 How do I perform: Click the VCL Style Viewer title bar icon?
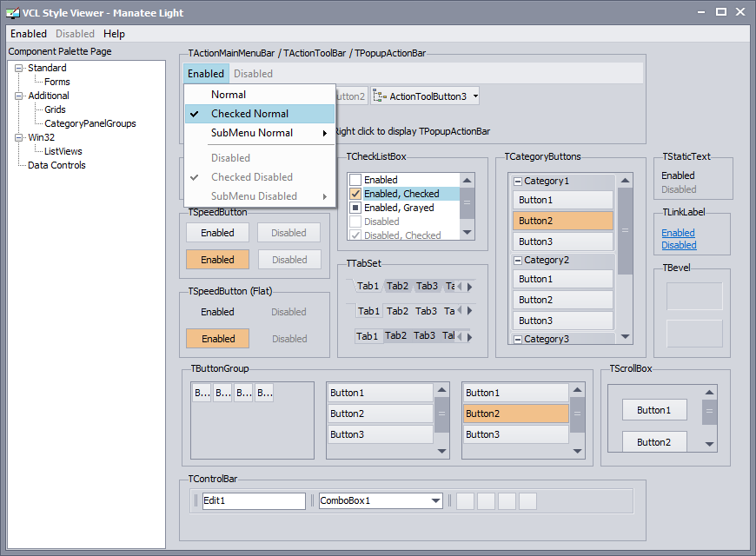[12, 13]
